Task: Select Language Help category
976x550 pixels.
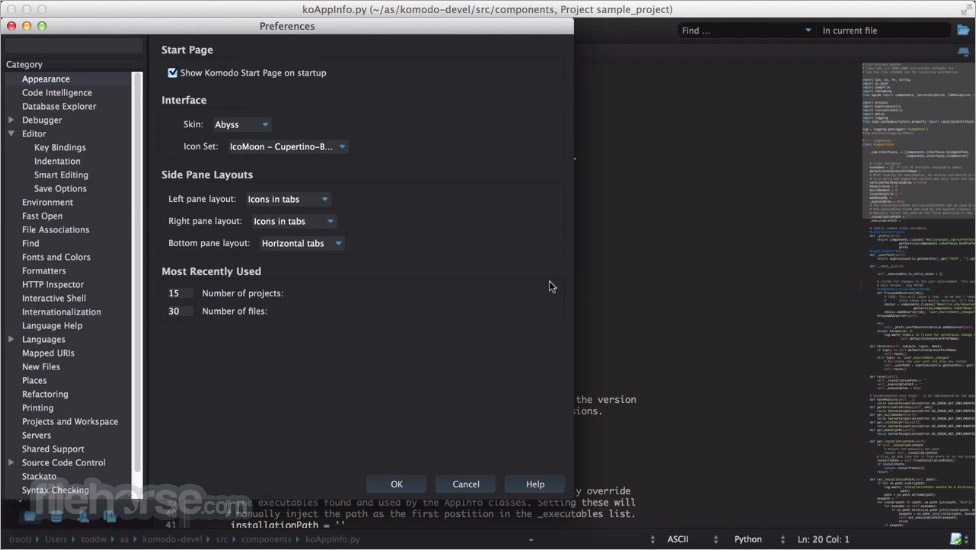Action: pyautogui.click(x=52, y=325)
